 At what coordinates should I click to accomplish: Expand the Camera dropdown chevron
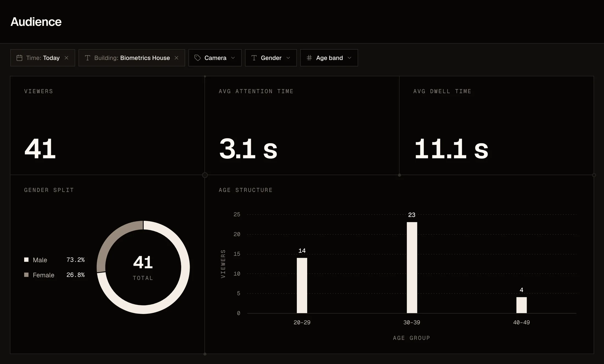click(233, 58)
